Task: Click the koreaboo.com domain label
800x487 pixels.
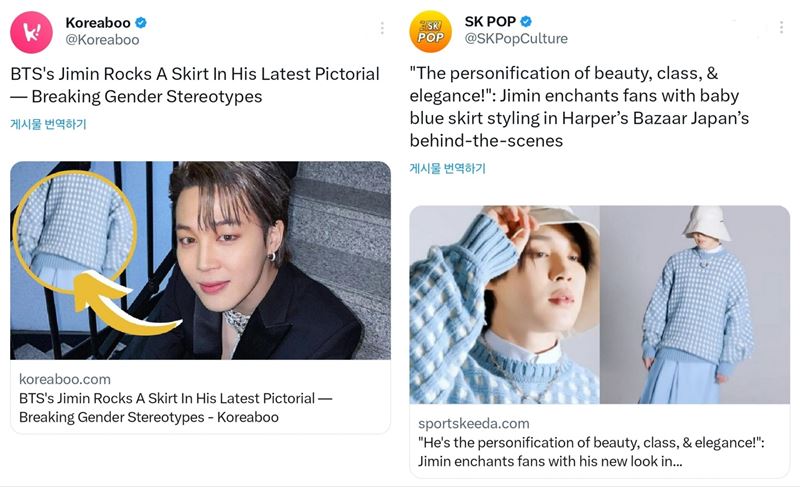Action: pyautogui.click(x=65, y=379)
